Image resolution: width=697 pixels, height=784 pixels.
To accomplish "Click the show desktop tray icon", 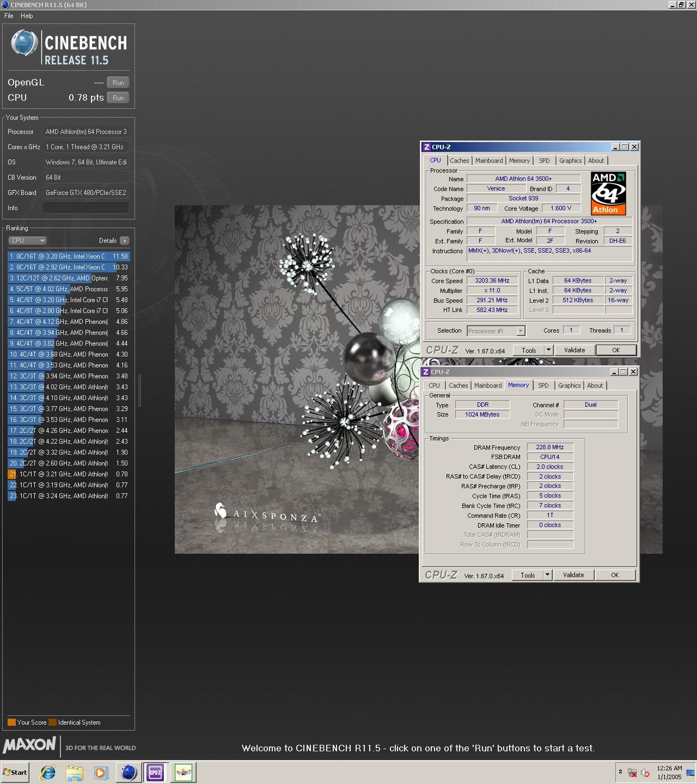I will pyautogui.click(x=690, y=773).
